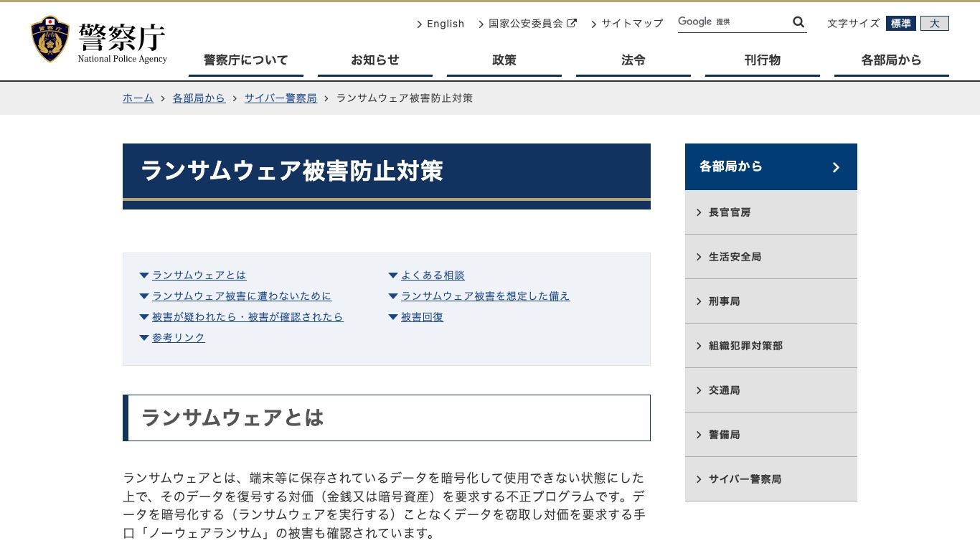The image size is (980, 551).
Task: Open サイバー警察局 in the sidebar
Action: pyautogui.click(x=771, y=479)
